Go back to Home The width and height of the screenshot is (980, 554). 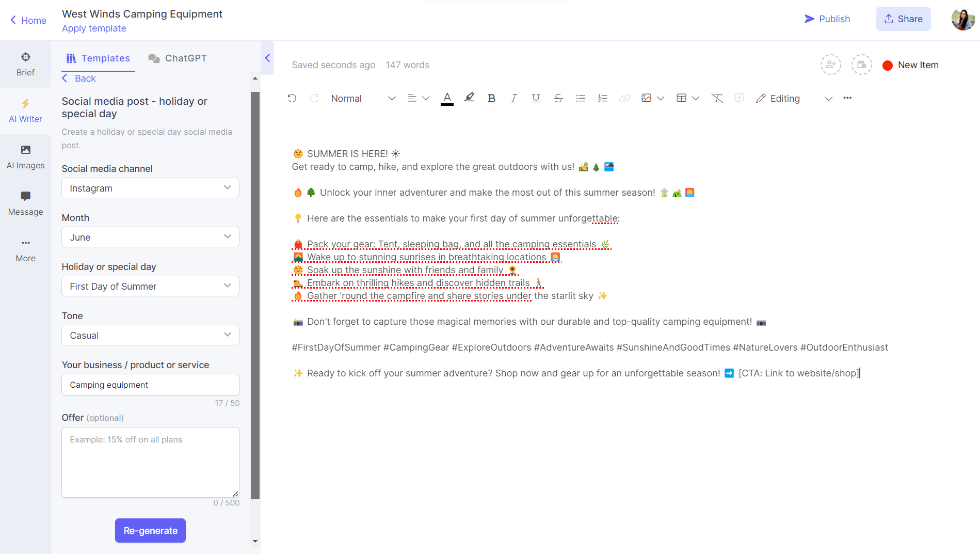coord(28,20)
